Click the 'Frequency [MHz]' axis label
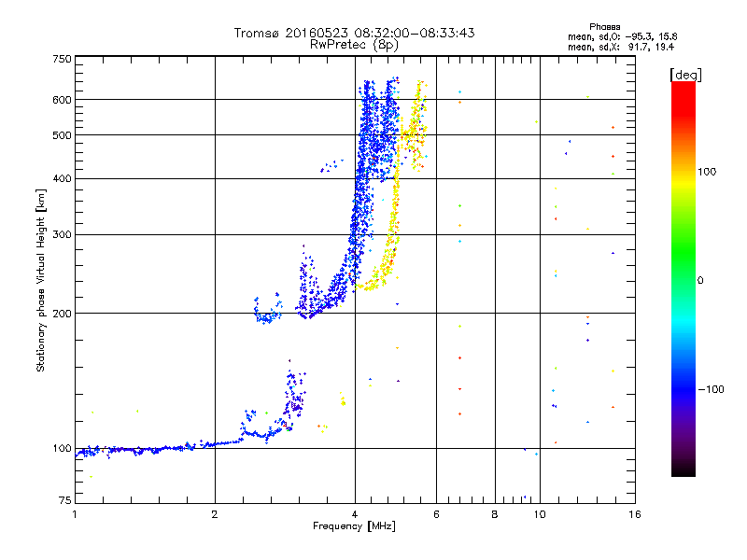Image resolution: width=747 pixels, height=560 pixels. click(x=354, y=526)
